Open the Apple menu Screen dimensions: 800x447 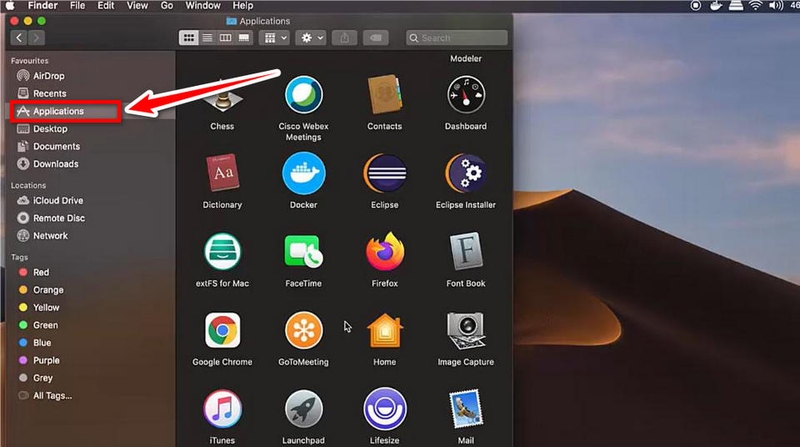[10, 6]
